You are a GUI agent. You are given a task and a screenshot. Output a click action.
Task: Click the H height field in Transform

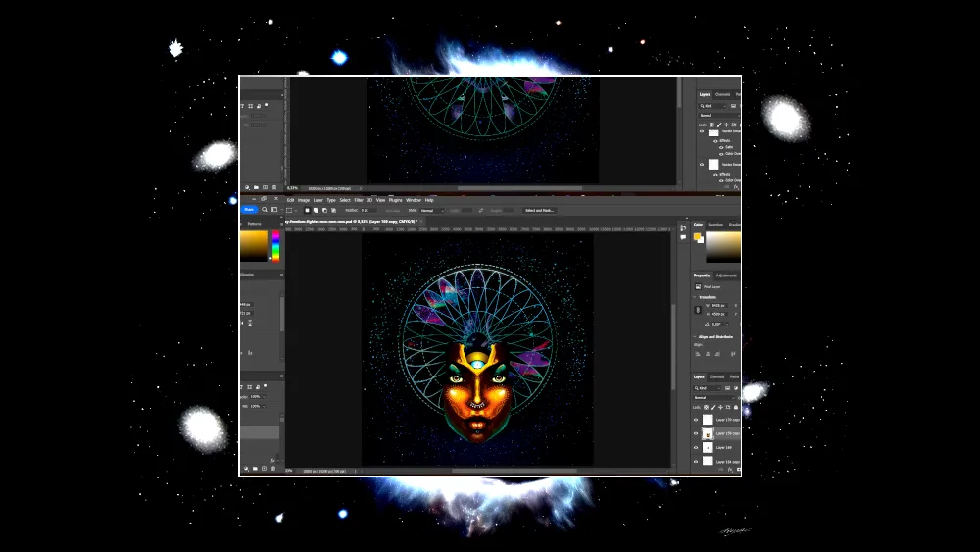pyautogui.click(x=718, y=314)
